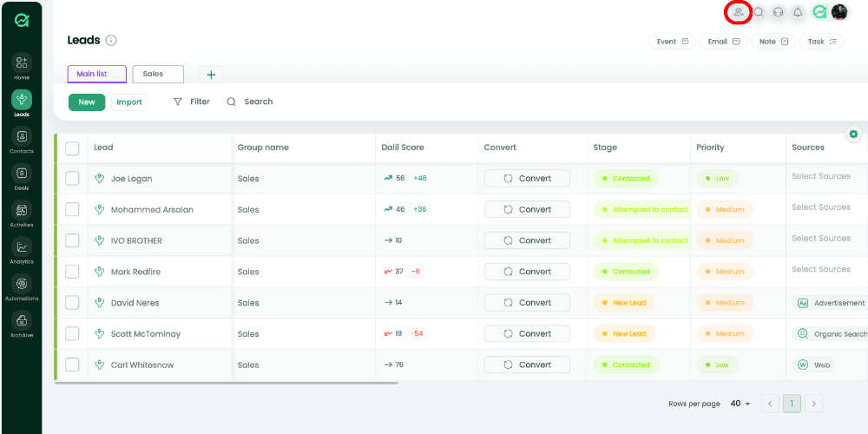Add a new Note
Image resolution: width=868 pixels, height=434 pixels.
(x=773, y=42)
